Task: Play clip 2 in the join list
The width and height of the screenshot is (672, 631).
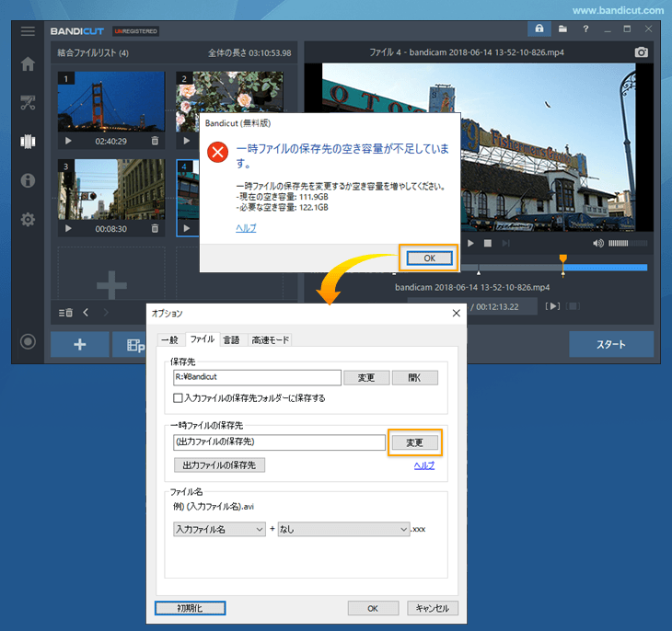Action: (x=187, y=141)
